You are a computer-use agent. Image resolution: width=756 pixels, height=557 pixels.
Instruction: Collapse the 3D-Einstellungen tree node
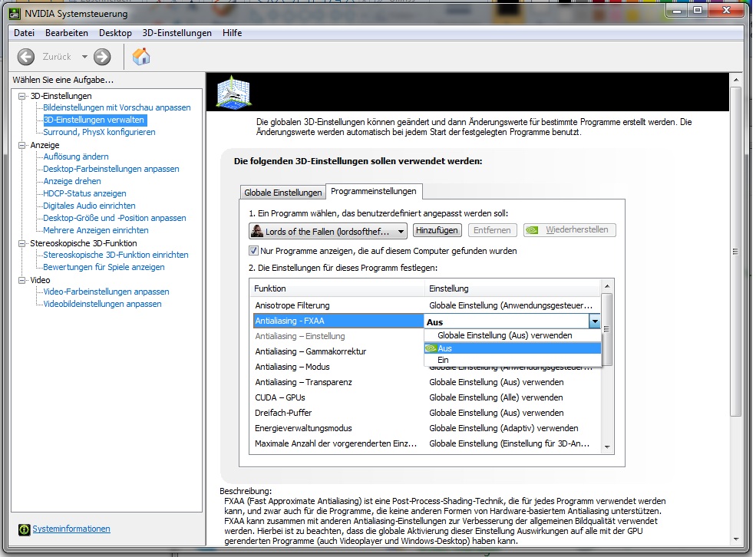click(21, 96)
